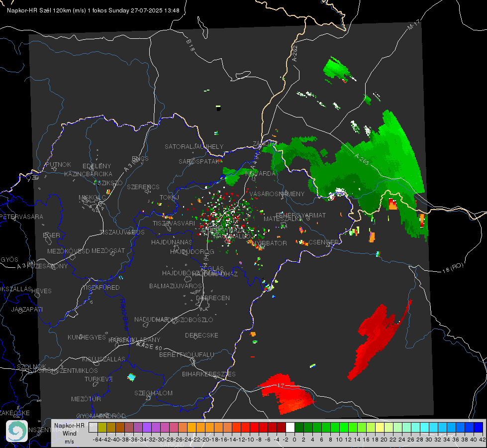Image resolution: width=487 pixels, height=448 pixels.
Task: Click the KISVÁRDA city label
Action: coord(261,174)
